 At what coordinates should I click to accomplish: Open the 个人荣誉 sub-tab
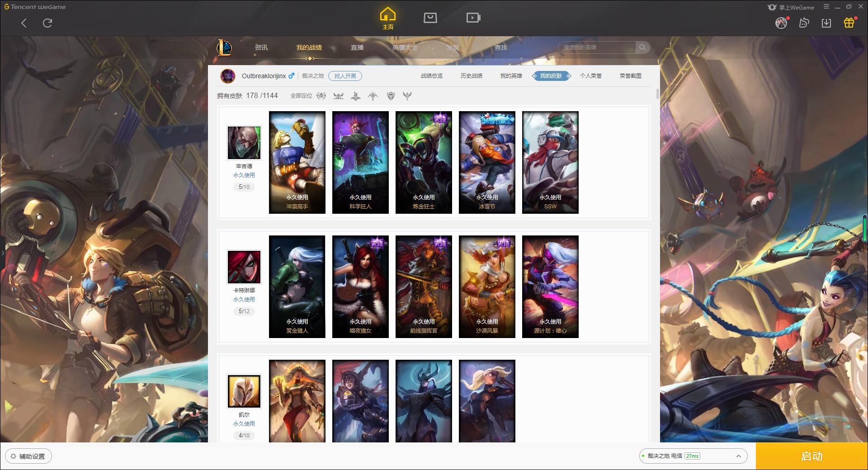591,76
